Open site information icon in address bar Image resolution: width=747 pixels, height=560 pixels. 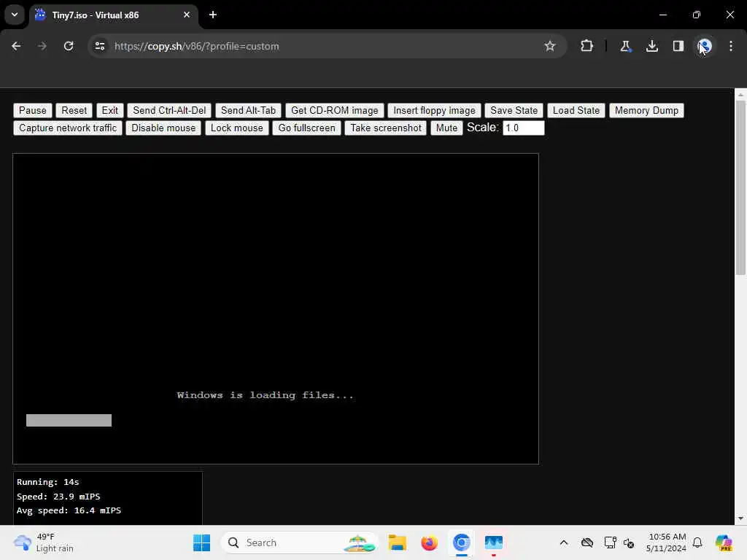[x=100, y=46]
